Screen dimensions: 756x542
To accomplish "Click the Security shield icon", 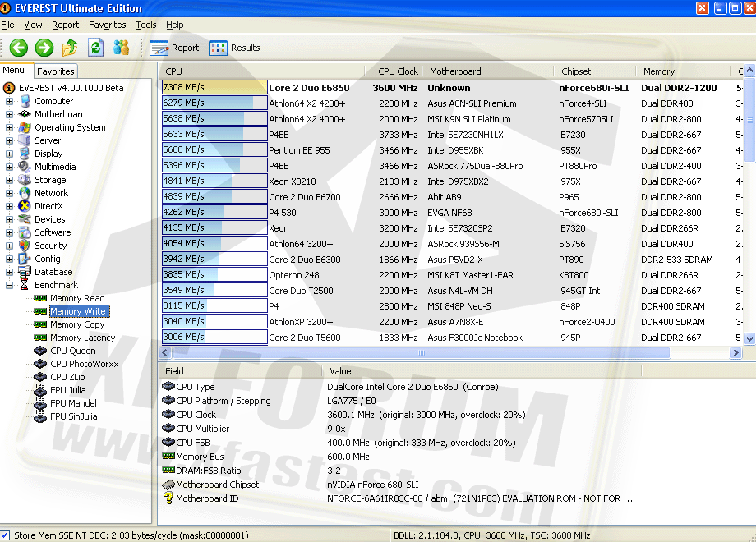I will pos(25,246).
